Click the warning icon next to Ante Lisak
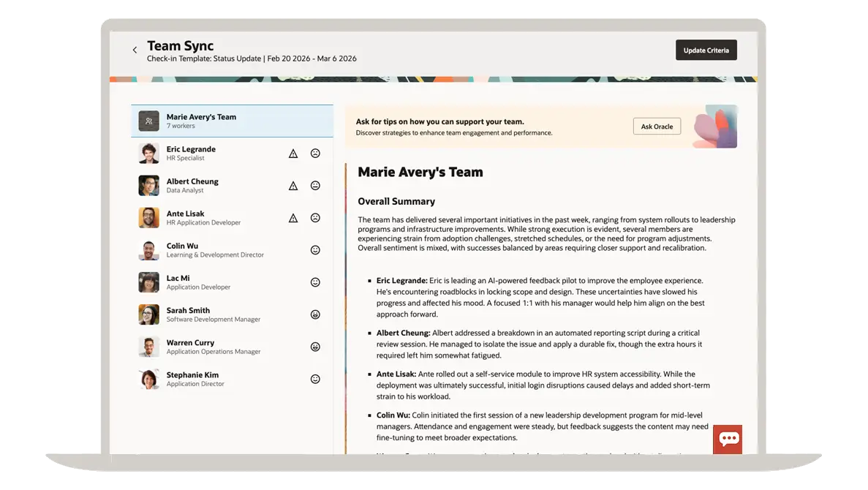This screenshot has width=868, height=490. tap(293, 218)
